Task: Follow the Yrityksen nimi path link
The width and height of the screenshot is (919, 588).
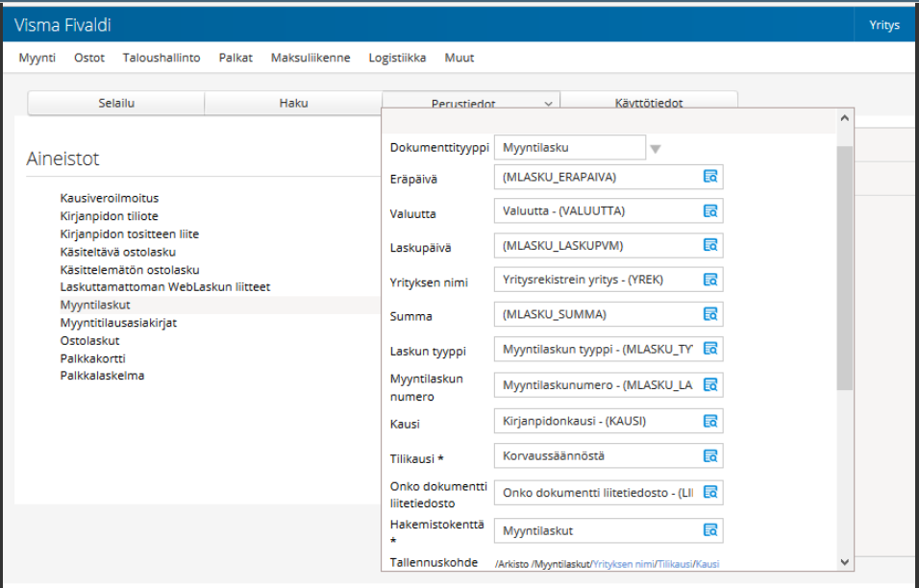Action: click(x=624, y=564)
